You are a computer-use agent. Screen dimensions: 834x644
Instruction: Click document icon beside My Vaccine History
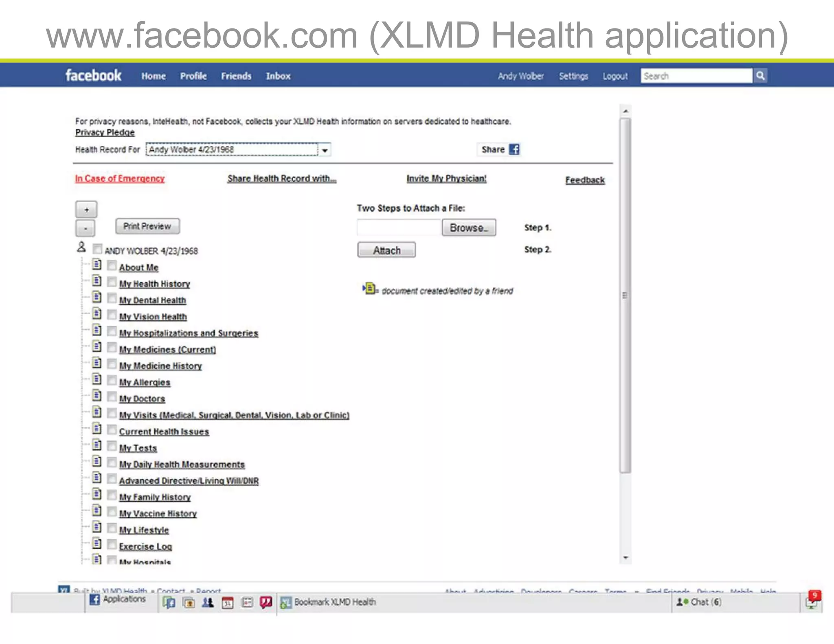(x=97, y=510)
